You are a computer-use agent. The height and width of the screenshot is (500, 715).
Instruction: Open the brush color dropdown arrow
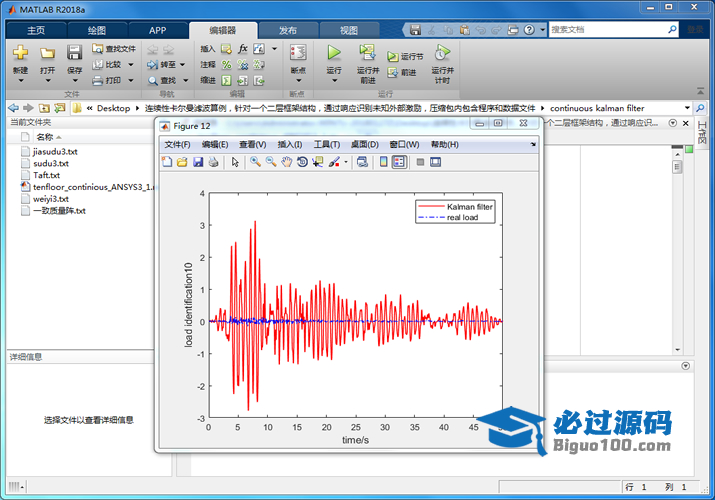coord(346,162)
